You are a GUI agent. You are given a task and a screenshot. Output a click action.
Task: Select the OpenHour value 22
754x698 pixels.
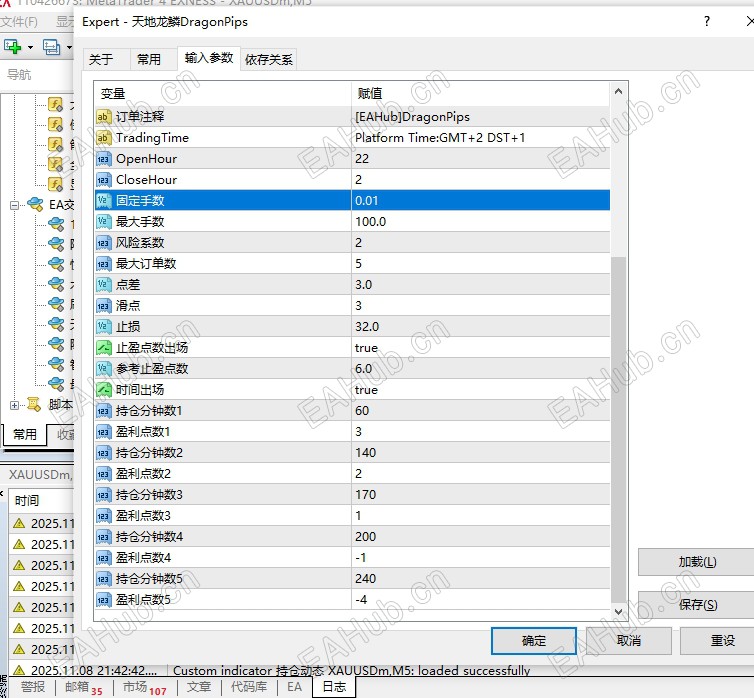(362, 159)
